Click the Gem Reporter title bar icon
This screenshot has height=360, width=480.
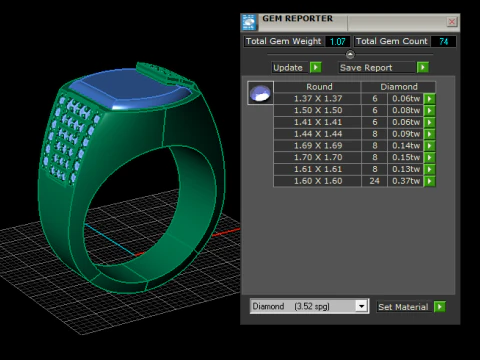coord(249,23)
